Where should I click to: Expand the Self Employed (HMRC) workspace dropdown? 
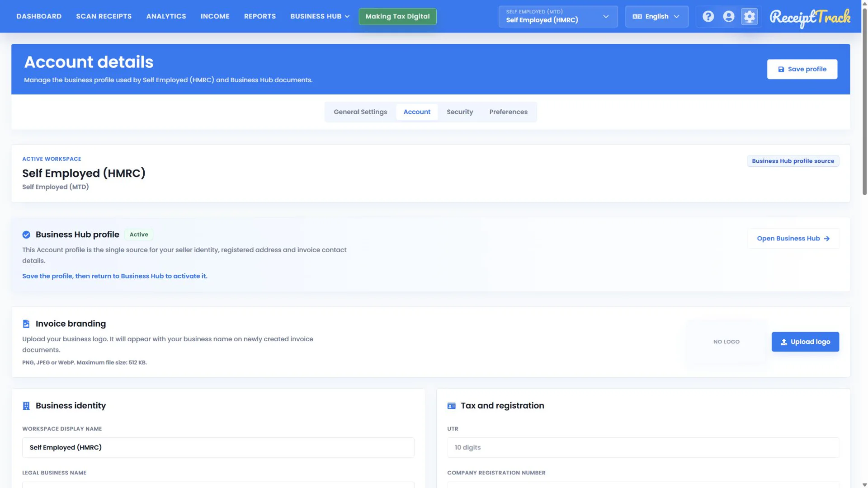point(558,17)
